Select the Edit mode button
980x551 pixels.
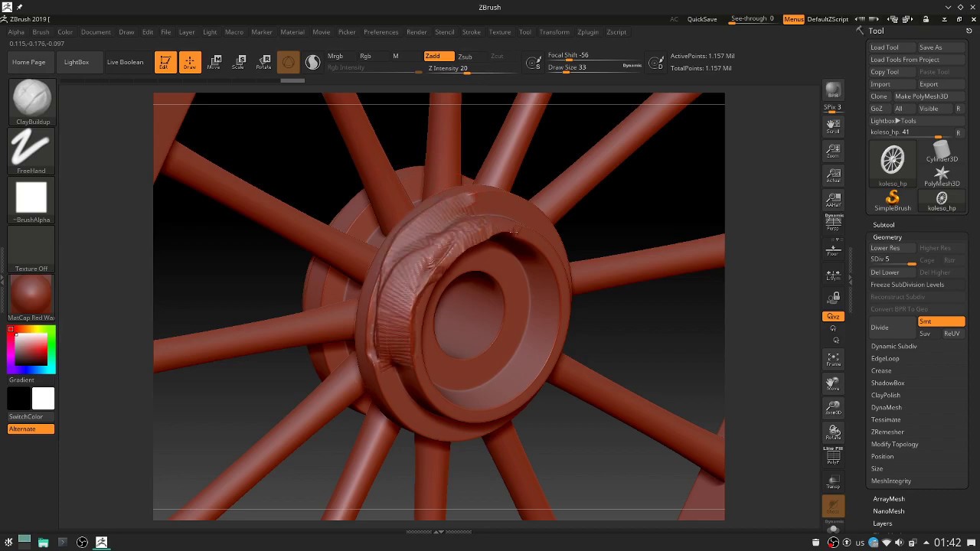point(164,62)
